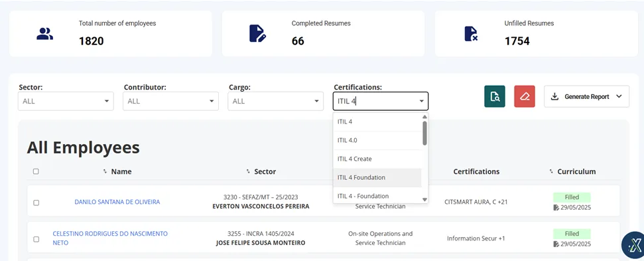Click the Filled badge in Danilo's row

[572, 197]
